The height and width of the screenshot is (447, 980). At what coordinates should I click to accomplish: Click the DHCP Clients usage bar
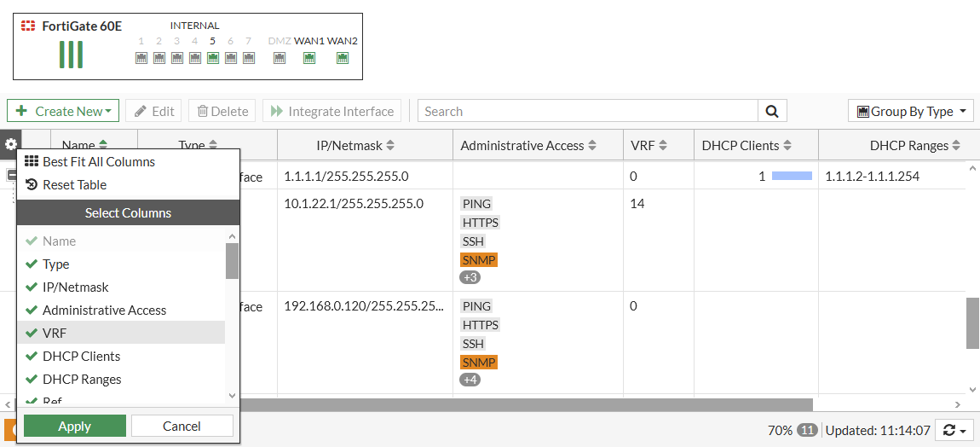[x=792, y=177]
